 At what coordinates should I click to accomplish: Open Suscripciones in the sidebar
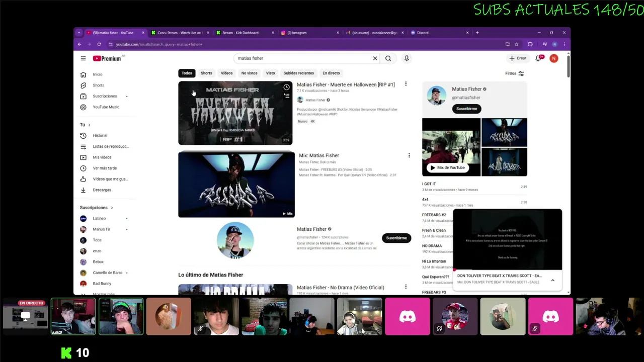[x=105, y=96]
